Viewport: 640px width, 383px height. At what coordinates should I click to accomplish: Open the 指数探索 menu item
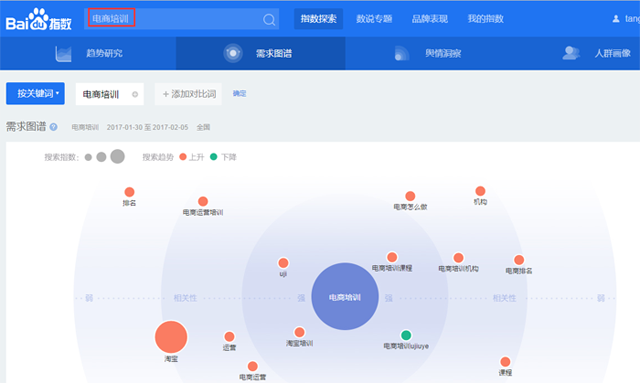[318, 19]
